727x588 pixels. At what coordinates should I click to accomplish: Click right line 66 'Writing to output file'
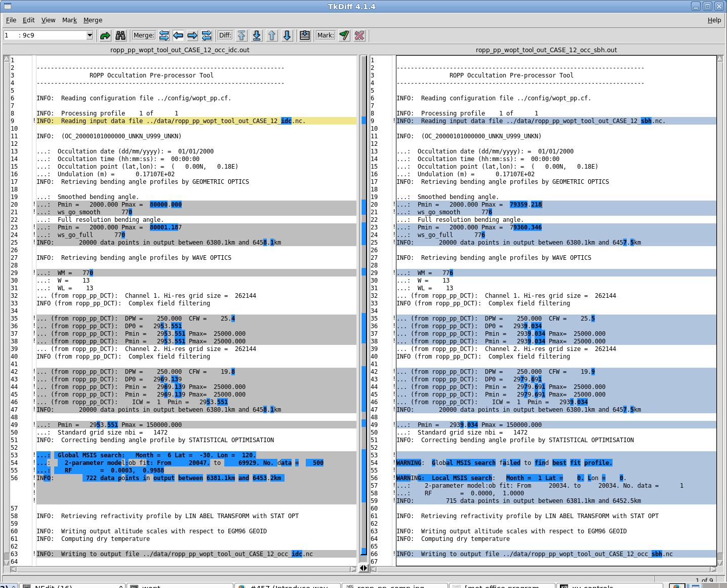pos(556,554)
